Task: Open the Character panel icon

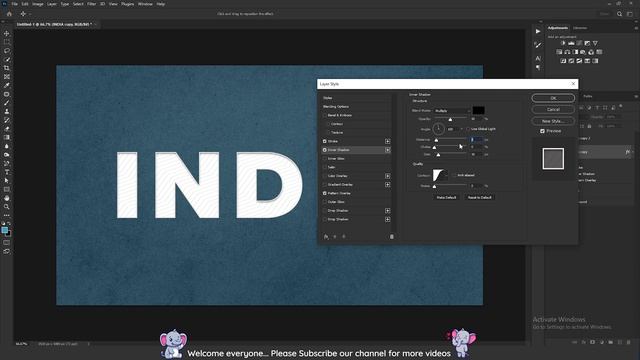Action: (538, 58)
